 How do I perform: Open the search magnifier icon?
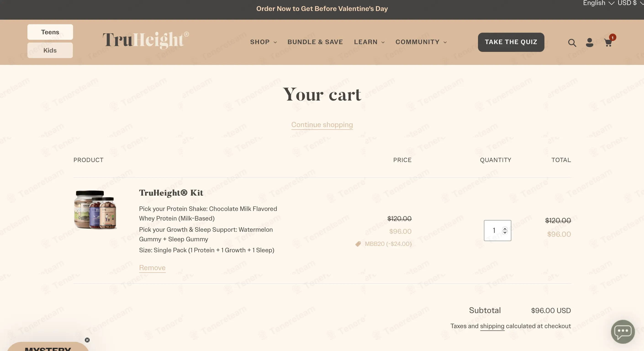tap(572, 43)
